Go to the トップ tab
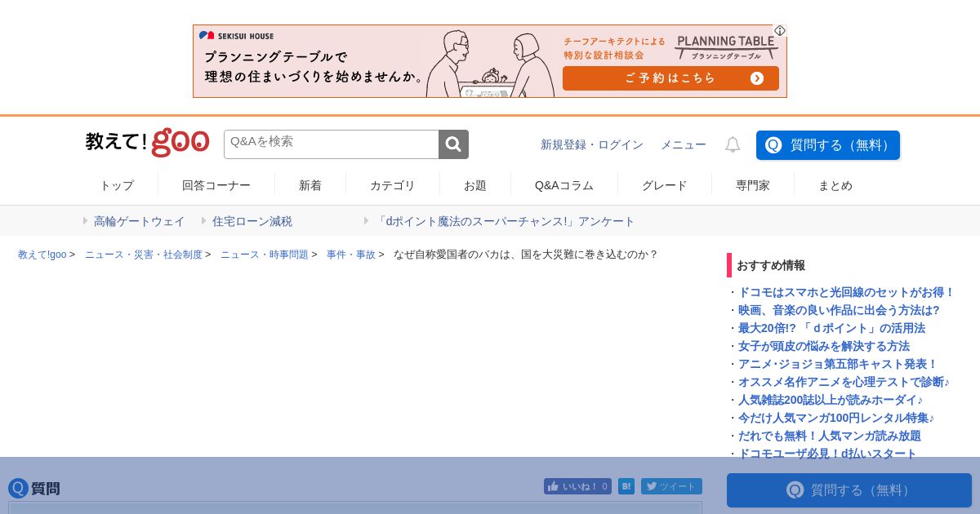980x514 pixels. point(117,185)
